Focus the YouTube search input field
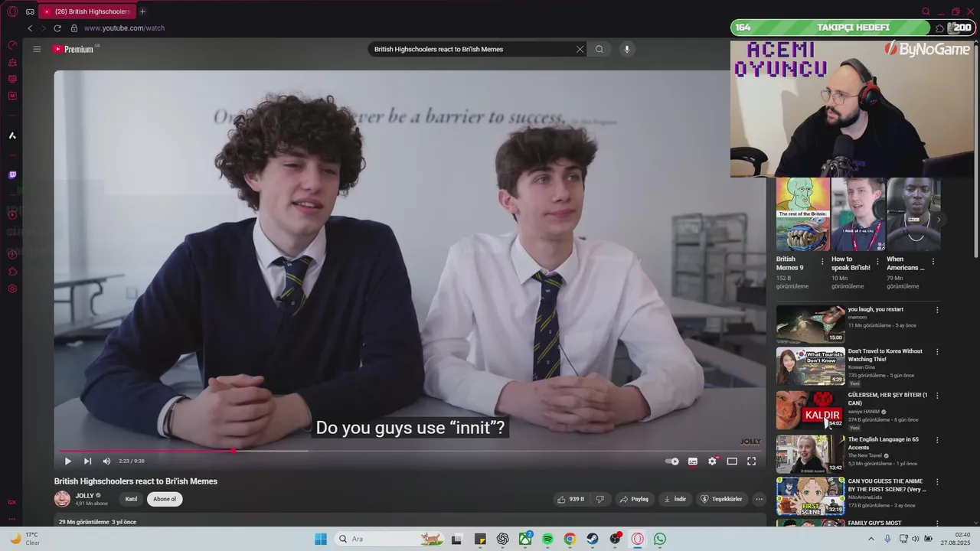The height and width of the screenshot is (551, 980). [x=471, y=49]
